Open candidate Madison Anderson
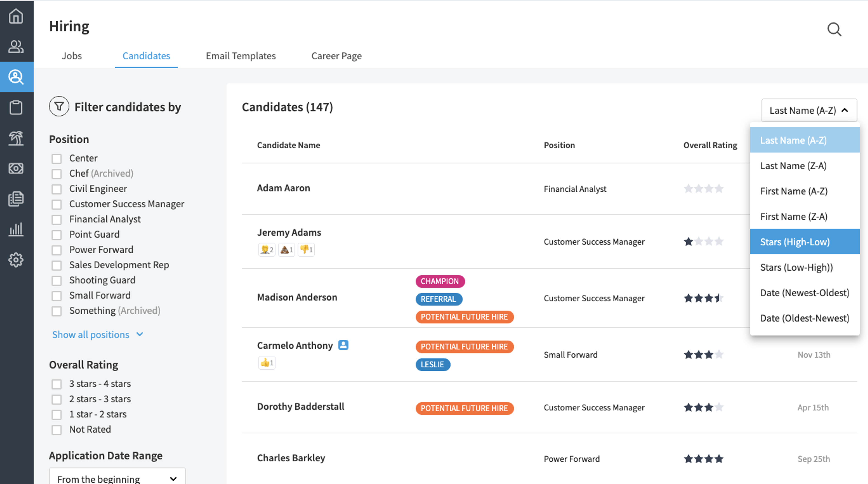Viewport: 868px width, 484px height. click(x=297, y=297)
